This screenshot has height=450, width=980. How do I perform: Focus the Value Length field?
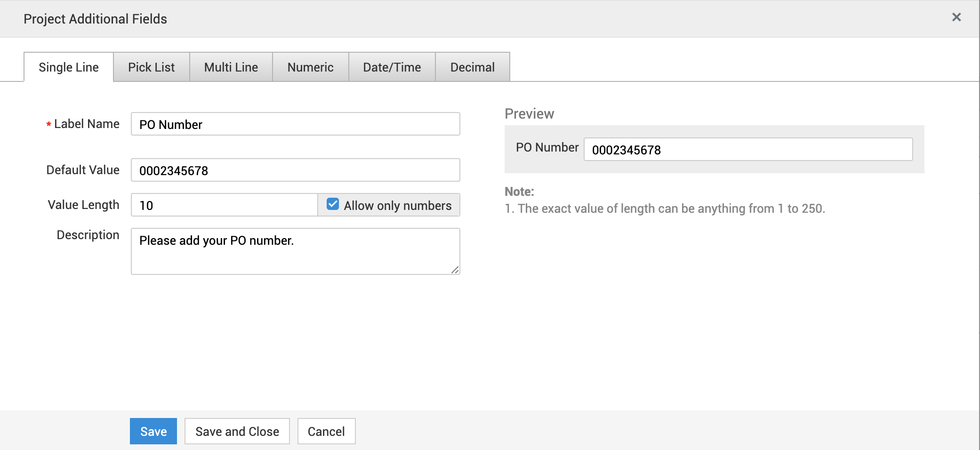[x=224, y=205]
